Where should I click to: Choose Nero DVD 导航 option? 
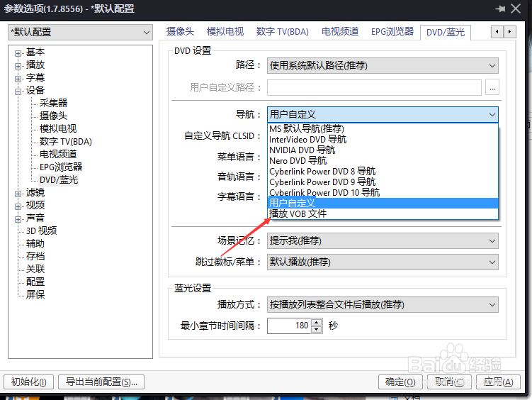tap(383, 160)
